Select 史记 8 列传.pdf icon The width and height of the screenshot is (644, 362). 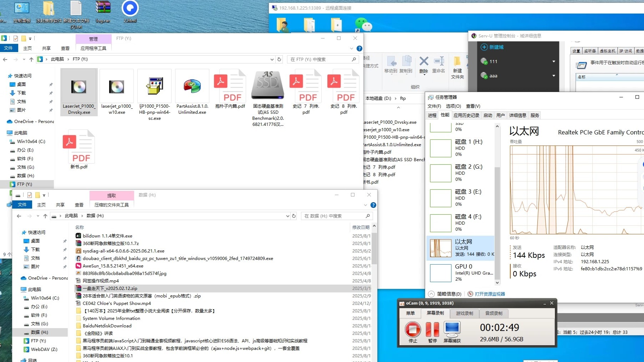[343, 86]
